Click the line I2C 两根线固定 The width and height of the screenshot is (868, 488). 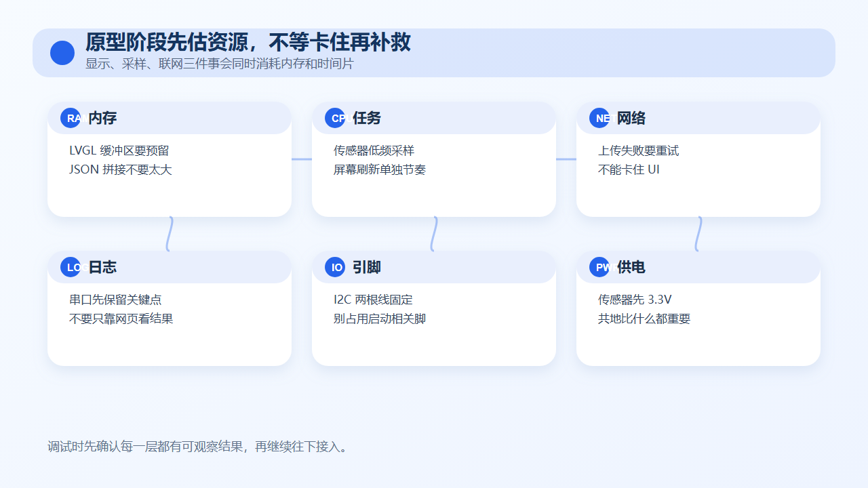click(x=373, y=300)
